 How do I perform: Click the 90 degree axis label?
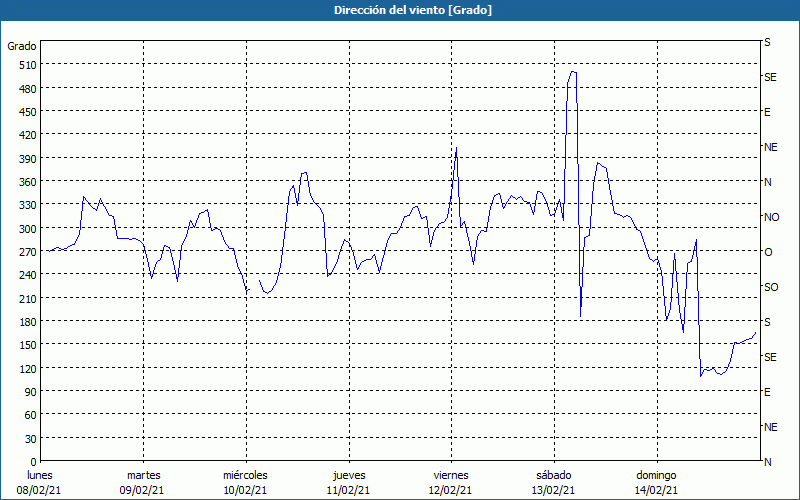tap(31, 392)
